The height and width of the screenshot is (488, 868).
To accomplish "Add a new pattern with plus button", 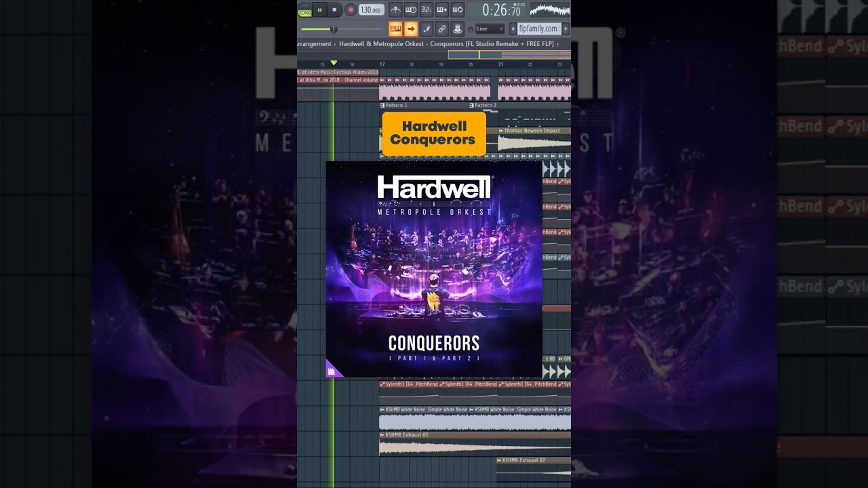I will 566,28.
